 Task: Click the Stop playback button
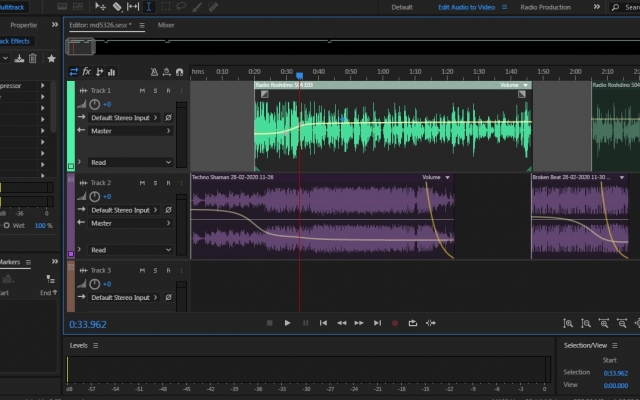coord(269,323)
